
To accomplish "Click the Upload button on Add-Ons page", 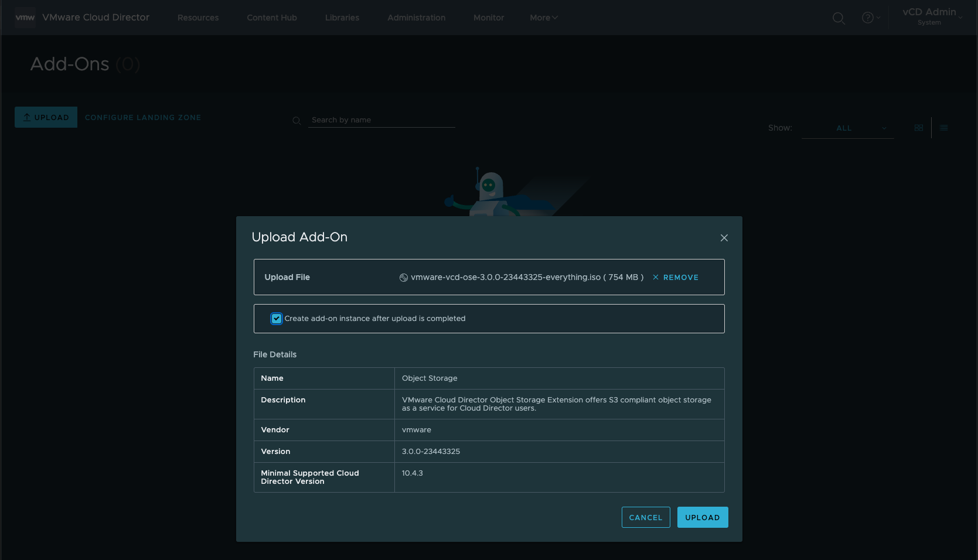I will 46,117.
